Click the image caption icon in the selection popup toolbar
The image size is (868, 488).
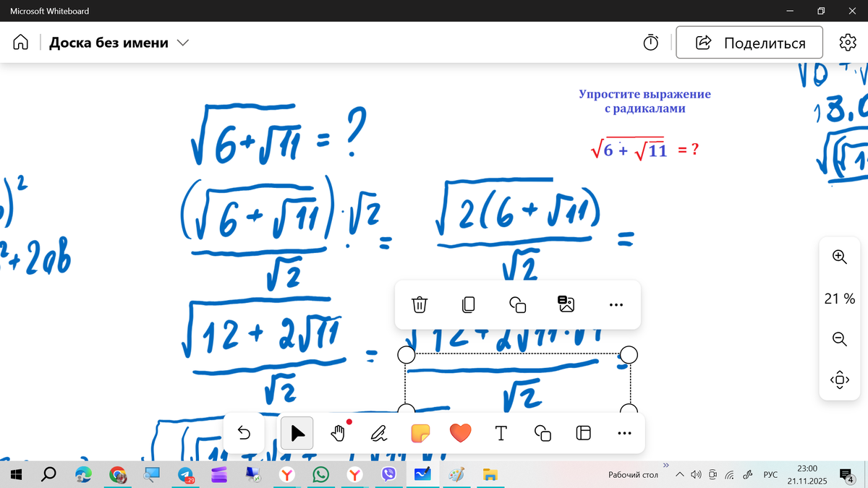click(x=566, y=304)
